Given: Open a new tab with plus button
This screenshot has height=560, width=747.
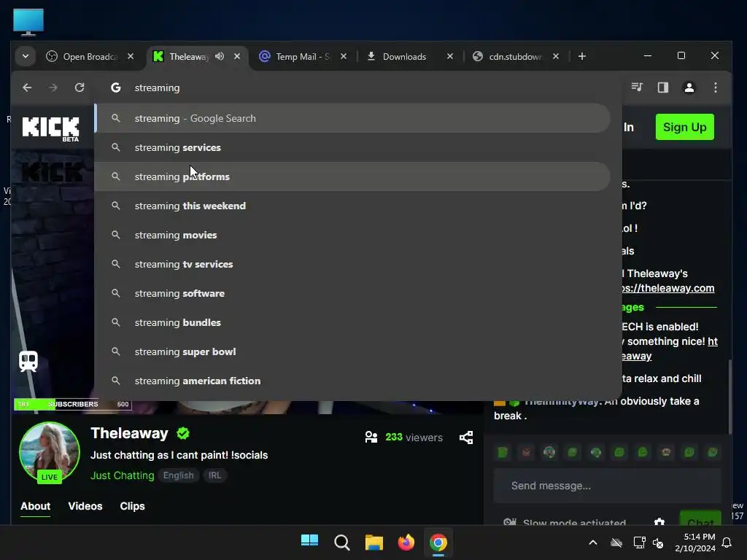Looking at the screenshot, I should (x=581, y=56).
